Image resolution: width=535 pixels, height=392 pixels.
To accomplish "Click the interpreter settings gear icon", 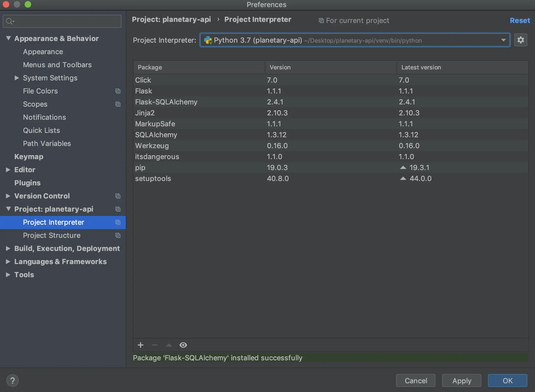I will [x=521, y=40].
